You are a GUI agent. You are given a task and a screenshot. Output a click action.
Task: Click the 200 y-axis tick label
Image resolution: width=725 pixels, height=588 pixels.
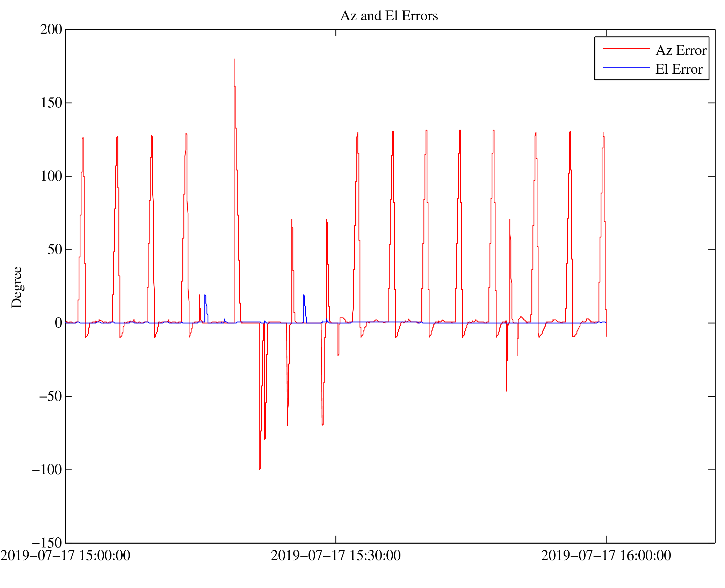coord(51,30)
